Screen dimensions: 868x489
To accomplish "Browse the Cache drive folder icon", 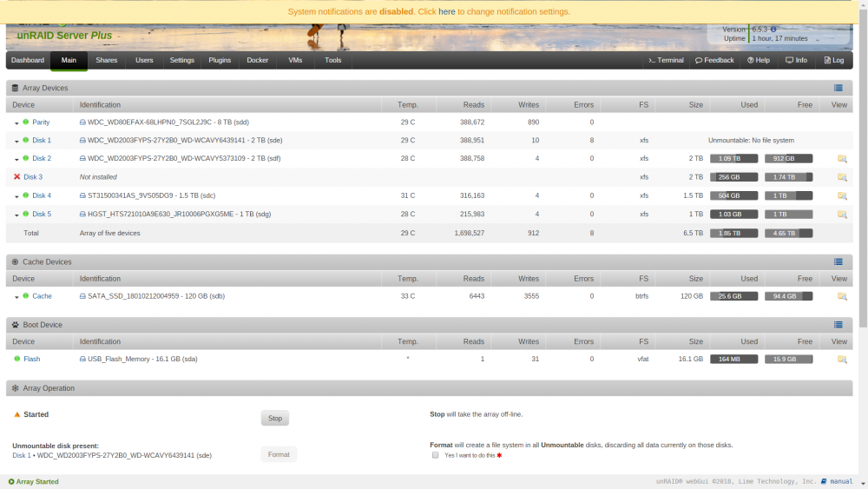I will point(842,296).
